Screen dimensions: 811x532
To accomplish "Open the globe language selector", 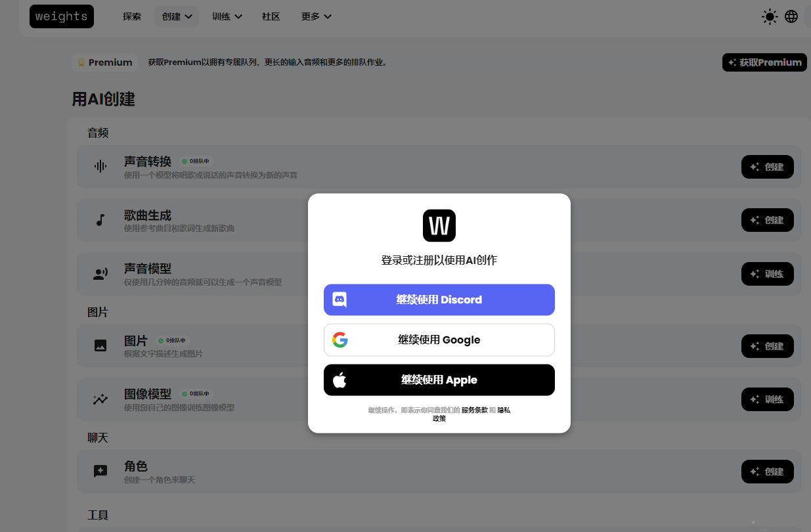I will pyautogui.click(x=791, y=16).
